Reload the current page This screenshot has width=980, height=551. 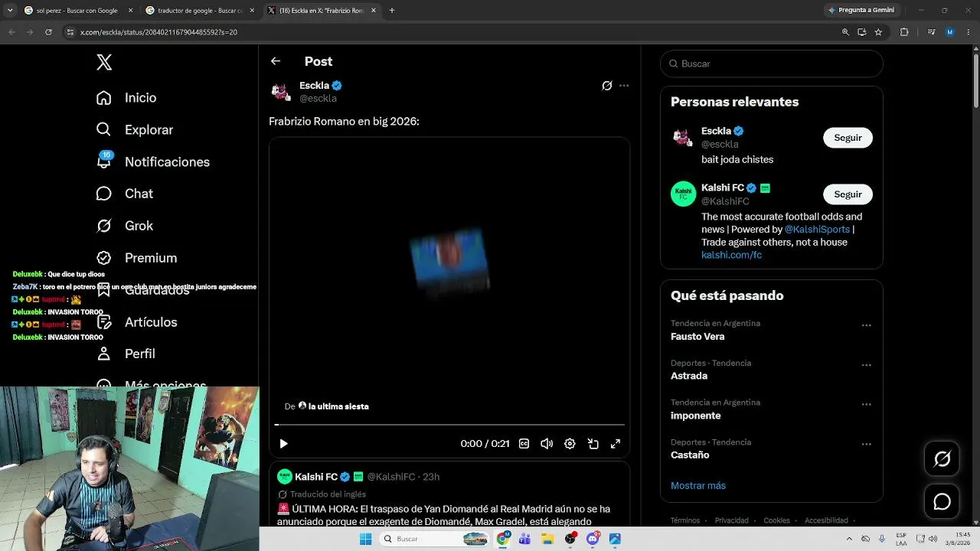(48, 32)
